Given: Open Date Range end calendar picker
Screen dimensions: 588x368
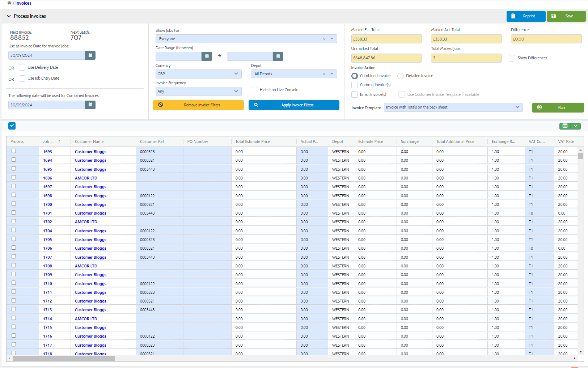Looking at the screenshot, I should 278,56.
